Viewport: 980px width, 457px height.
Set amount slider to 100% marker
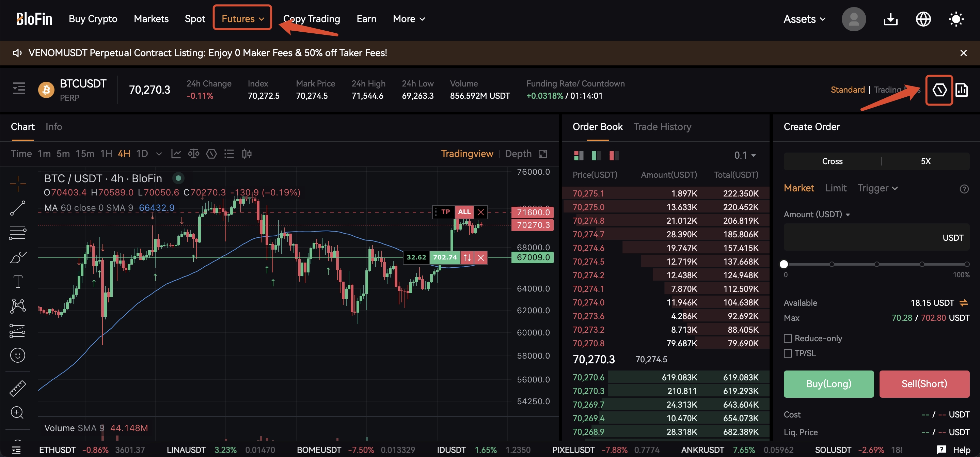pyautogui.click(x=966, y=264)
